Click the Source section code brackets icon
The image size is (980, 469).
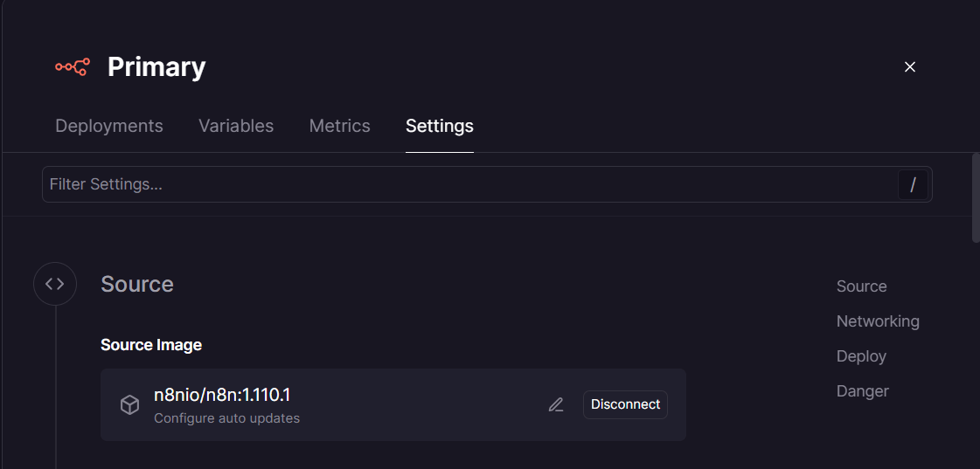pos(55,284)
